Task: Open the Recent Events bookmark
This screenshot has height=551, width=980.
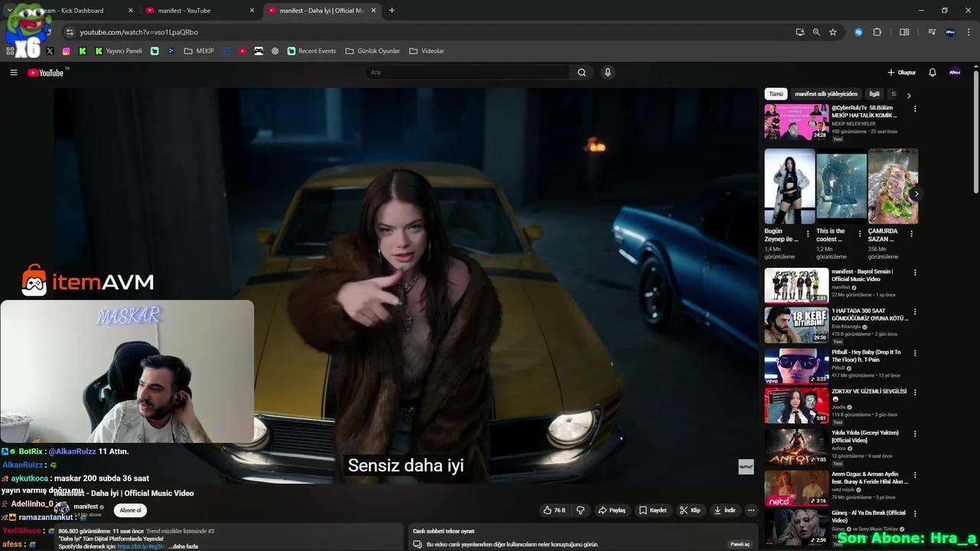Action: [x=312, y=51]
